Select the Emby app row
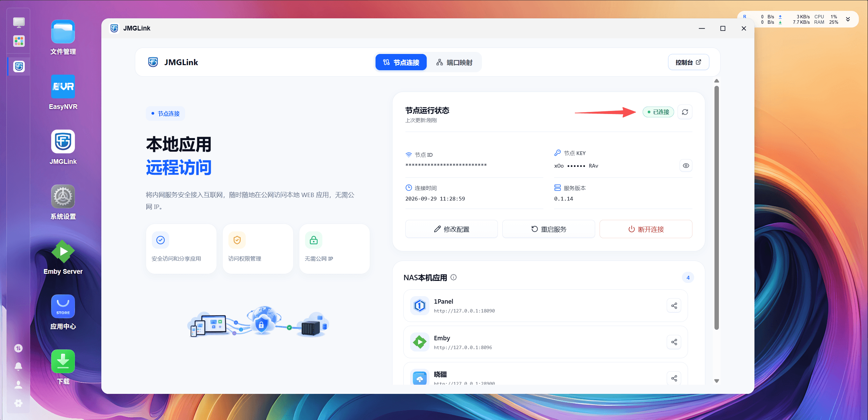The height and width of the screenshot is (420, 868). click(x=545, y=342)
